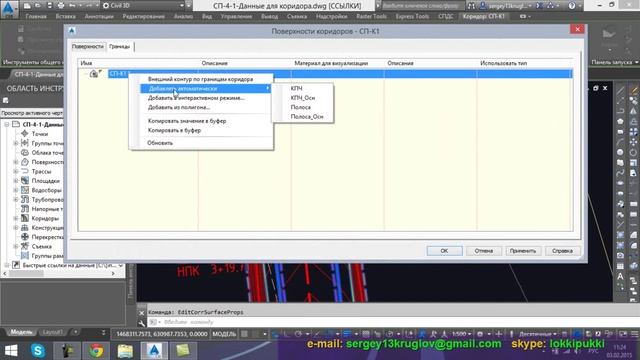Select the Площадки sites icon
The image size is (640, 360).
coord(24,180)
